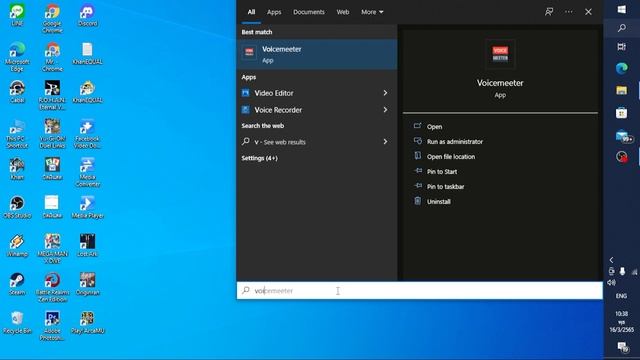Click the taskbar search magnifier icon
The width and height of the screenshot is (640, 360).
(x=622, y=28)
